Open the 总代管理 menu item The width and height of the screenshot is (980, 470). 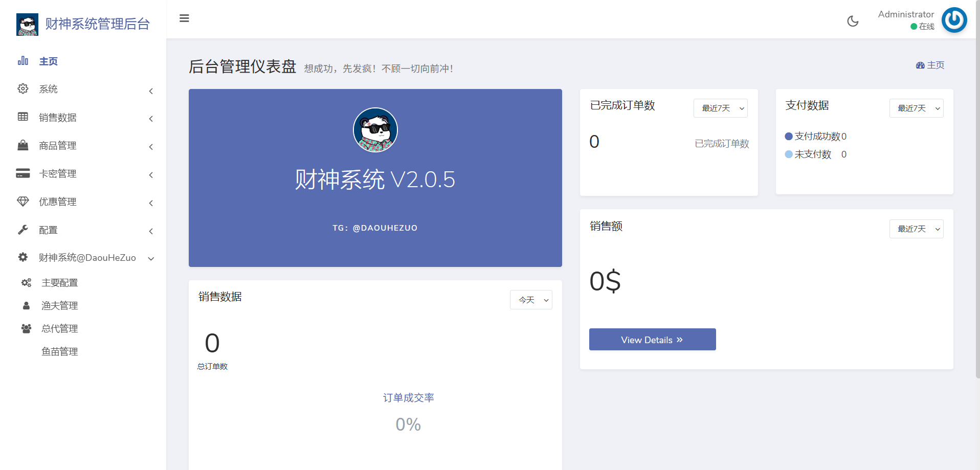tap(59, 329)
